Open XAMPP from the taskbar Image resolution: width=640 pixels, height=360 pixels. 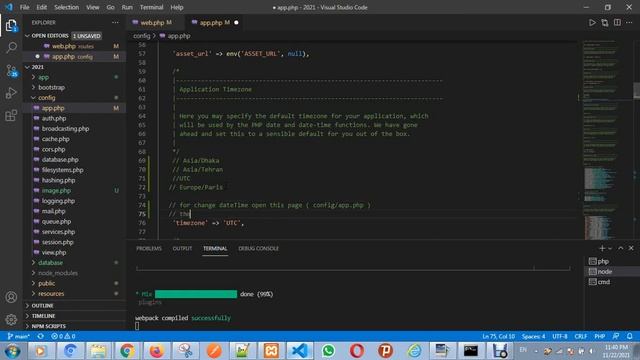click(271, 351)
